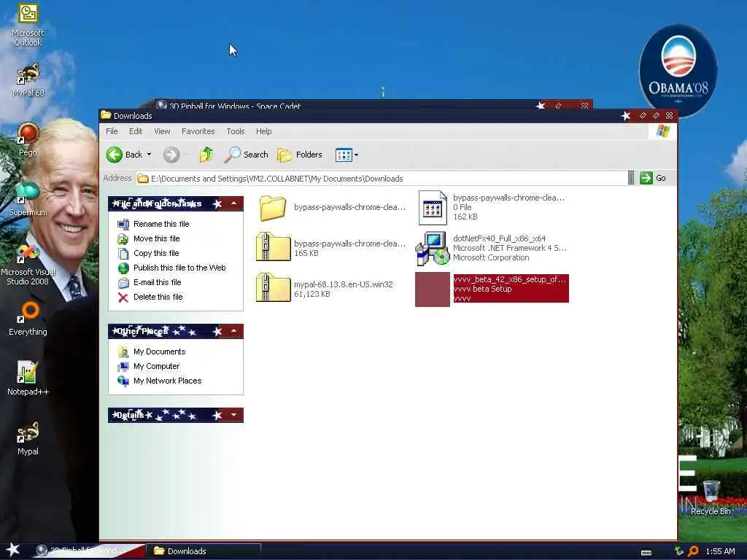Viewport: 747px width, 560px height.
Task: Open address bar dropdown
Action: [x=631, y=178]
